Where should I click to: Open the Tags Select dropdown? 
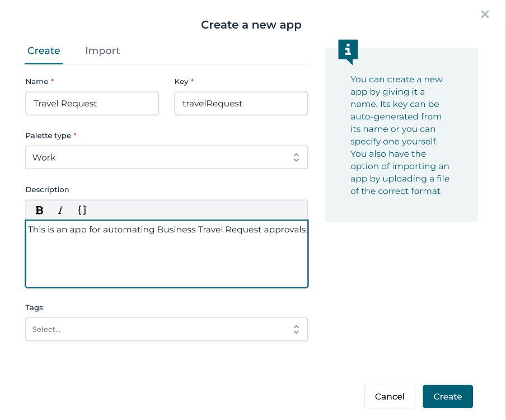pyautogui.click(x=166, y=329)
